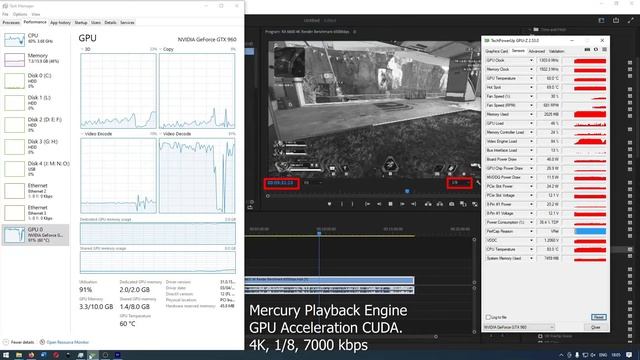The height and width of the screenshot is (360, 640).
Task: Click Quick Export icon in Premiere header
Action: point(616,20)
